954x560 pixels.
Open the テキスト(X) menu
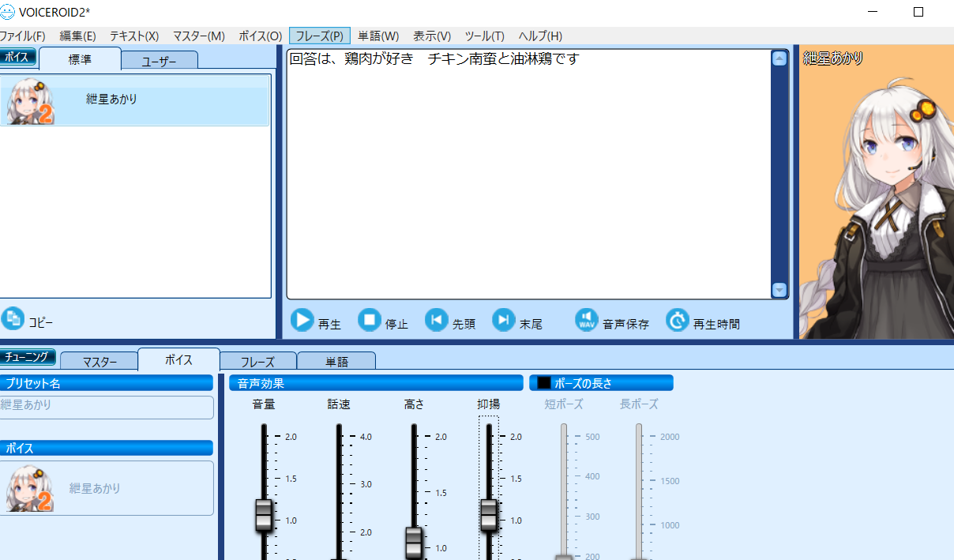[134, 36]
